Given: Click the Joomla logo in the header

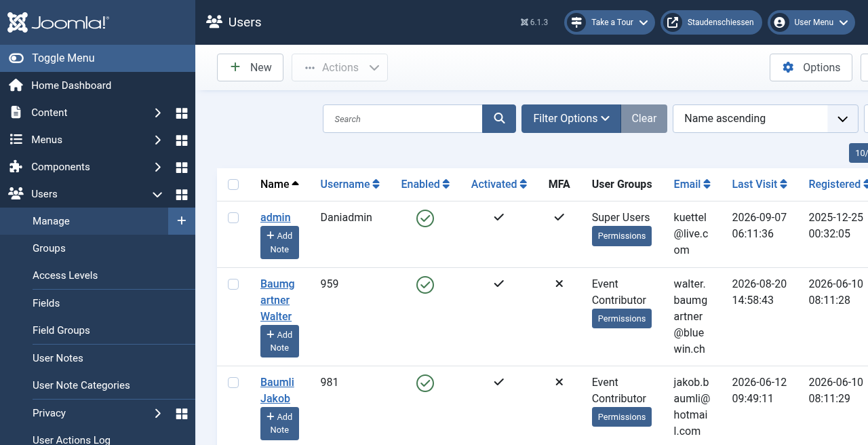Looking at the screenshot, I should [x=58, y=22].
